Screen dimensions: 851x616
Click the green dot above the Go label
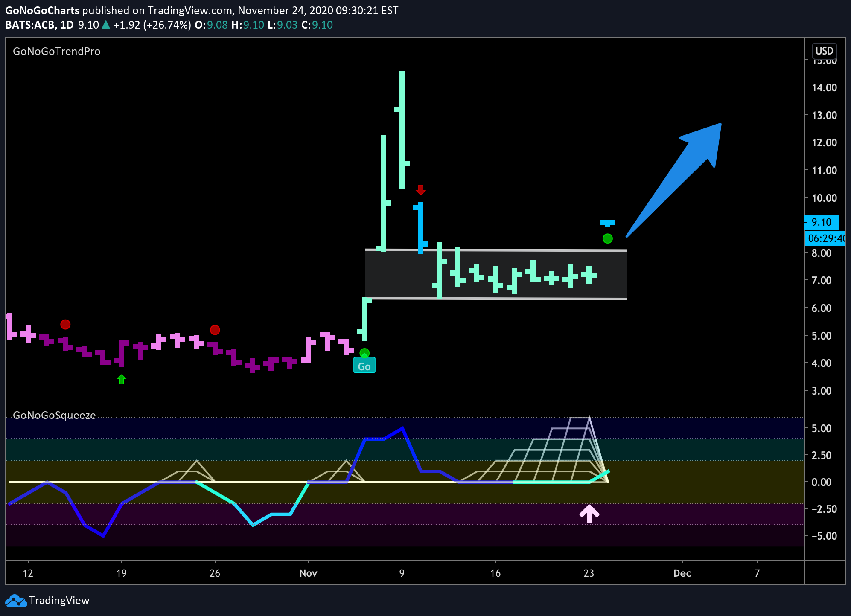coord(364,353)
